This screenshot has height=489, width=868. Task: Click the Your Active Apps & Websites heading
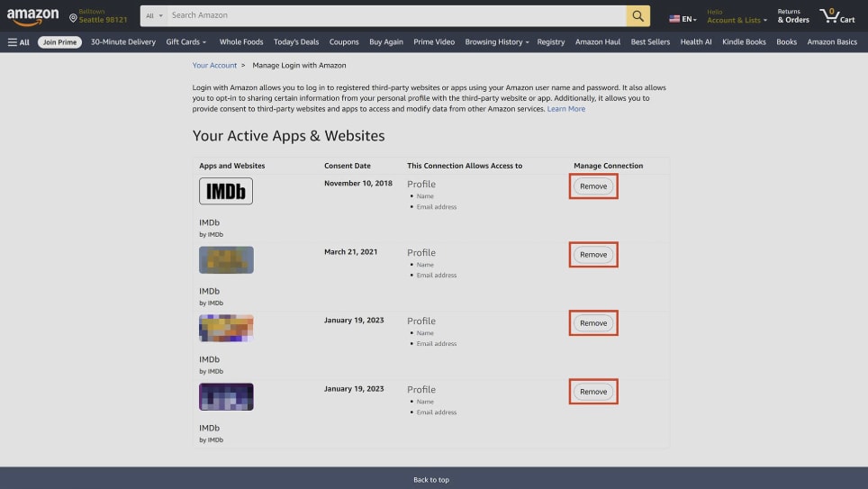click(288, 136)
